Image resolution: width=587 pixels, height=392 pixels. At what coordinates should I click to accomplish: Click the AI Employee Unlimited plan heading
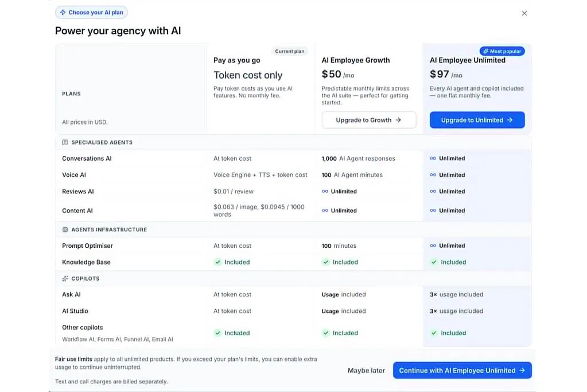[468, 60]
